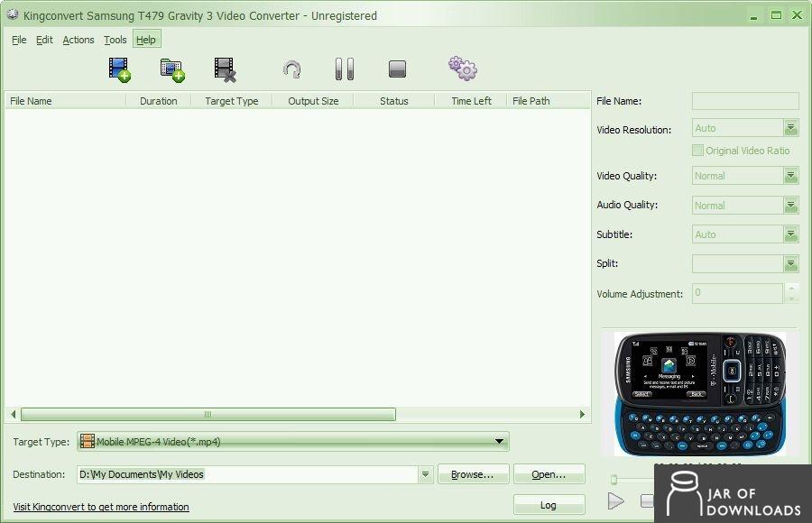Open the Settings gears icon
The width and height of the screenshot is (812, 523).
click(x=463, y=69)
